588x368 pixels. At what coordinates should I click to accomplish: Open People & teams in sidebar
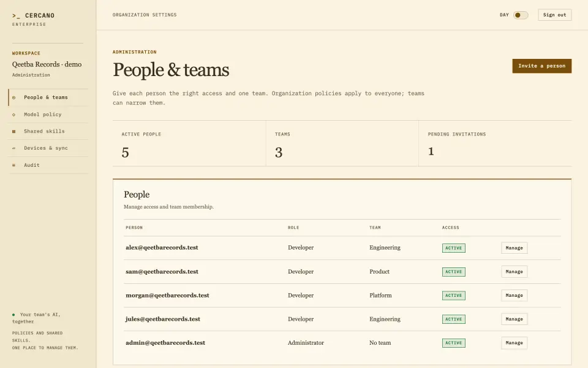[48, 98]
